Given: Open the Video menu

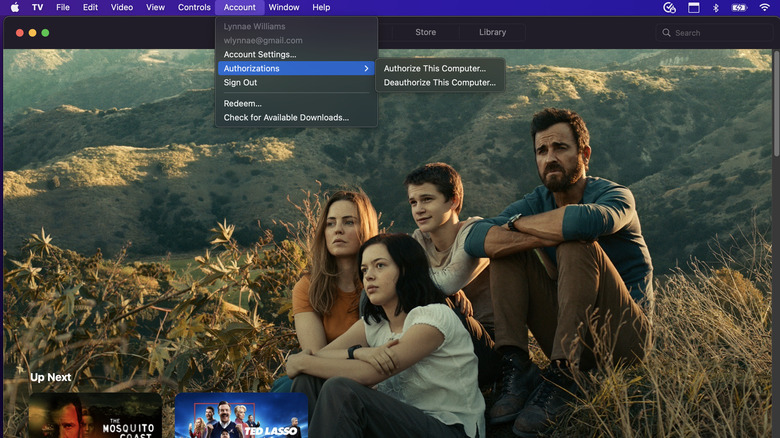Looking at the screenshot, I should pos(122,7).
